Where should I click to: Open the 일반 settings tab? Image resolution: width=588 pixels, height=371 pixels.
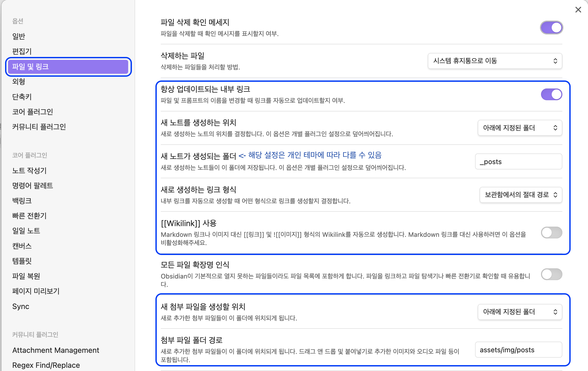click(68, 36)
